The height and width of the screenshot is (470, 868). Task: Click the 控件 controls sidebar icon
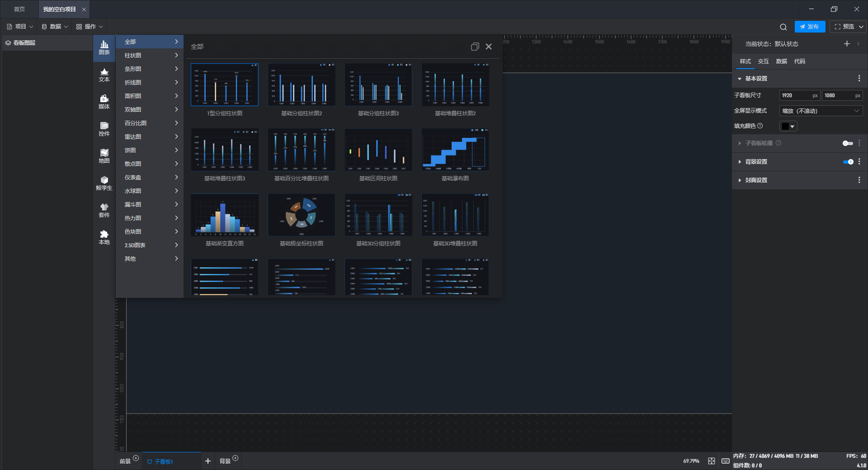104,129
